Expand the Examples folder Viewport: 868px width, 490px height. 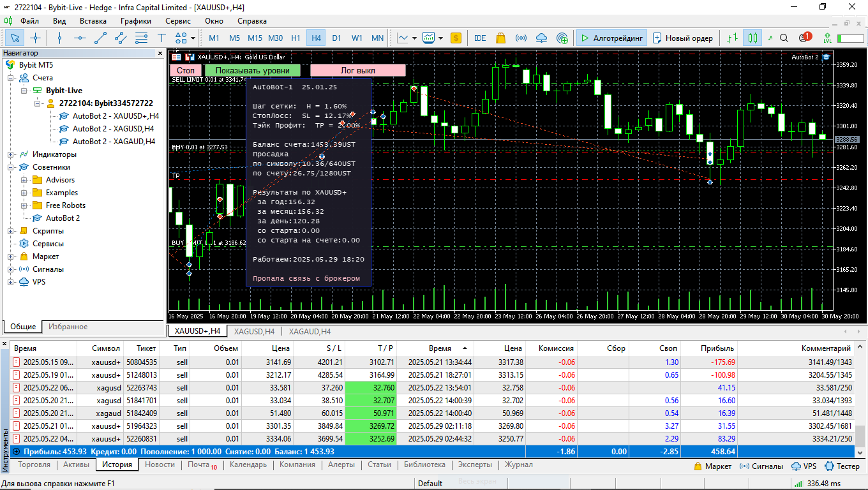coord(24,193)
